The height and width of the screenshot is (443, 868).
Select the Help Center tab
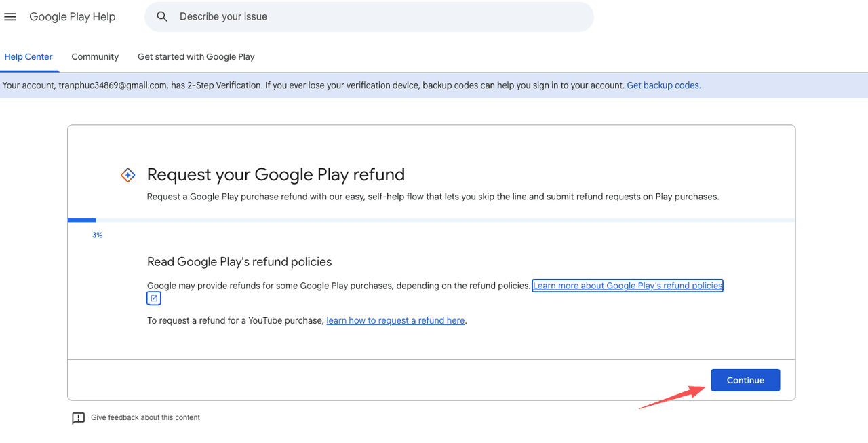tap(29, 56)
